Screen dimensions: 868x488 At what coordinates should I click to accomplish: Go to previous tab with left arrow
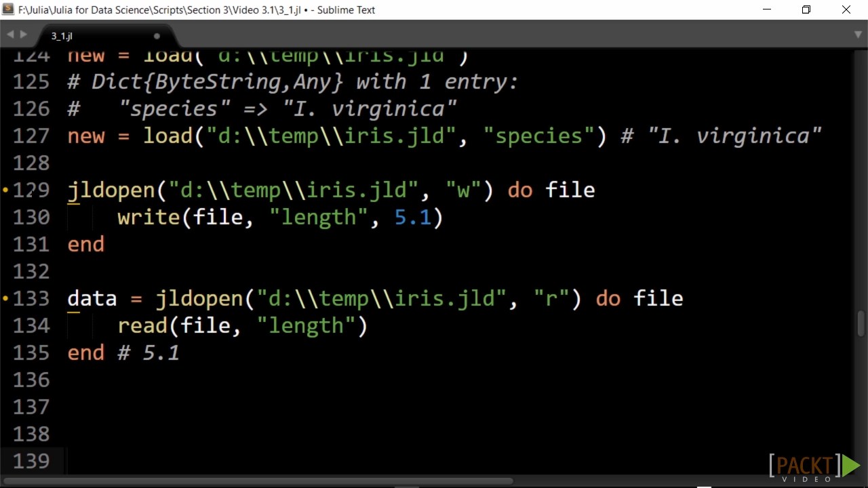(10, 35)
